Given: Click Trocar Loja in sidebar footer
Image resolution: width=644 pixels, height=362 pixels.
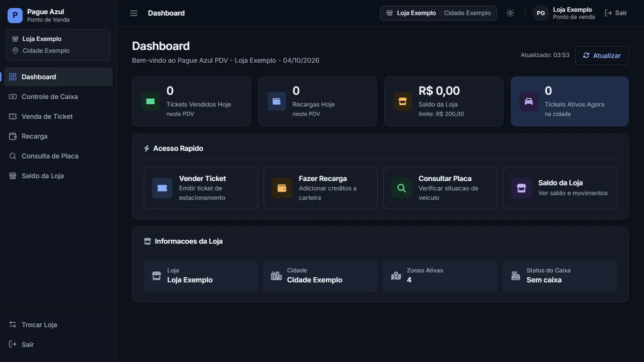Looking at the screenshot, I should point(58,324).
